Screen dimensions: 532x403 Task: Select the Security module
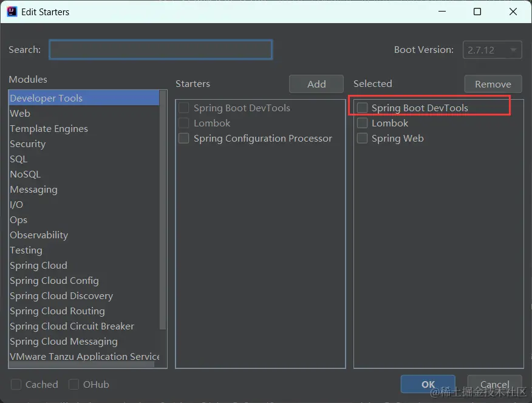28,144
